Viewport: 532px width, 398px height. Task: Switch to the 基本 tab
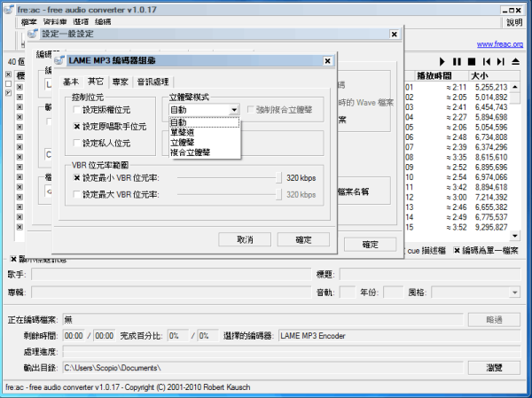71,82
